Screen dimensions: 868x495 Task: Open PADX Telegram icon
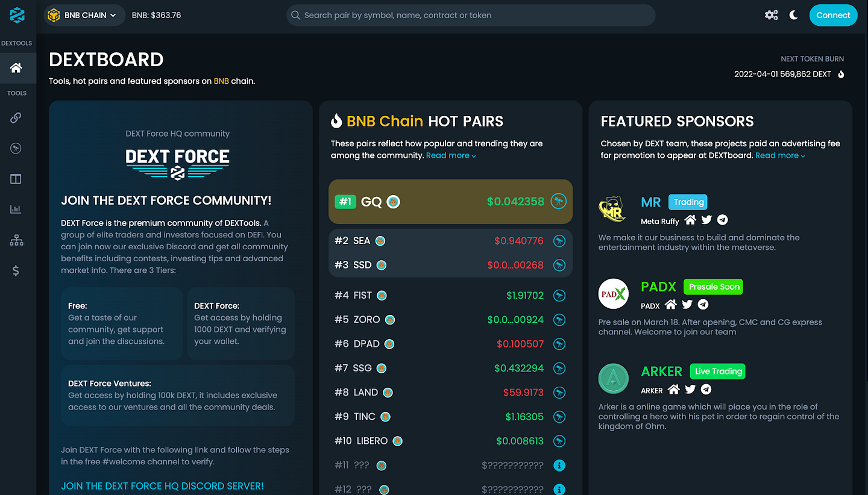tap(703, 305)
